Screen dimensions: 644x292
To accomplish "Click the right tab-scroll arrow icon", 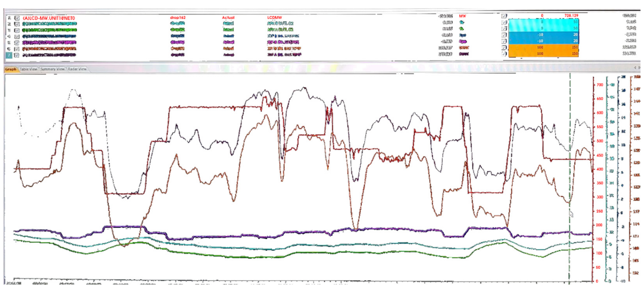I will tap(639, 68).
